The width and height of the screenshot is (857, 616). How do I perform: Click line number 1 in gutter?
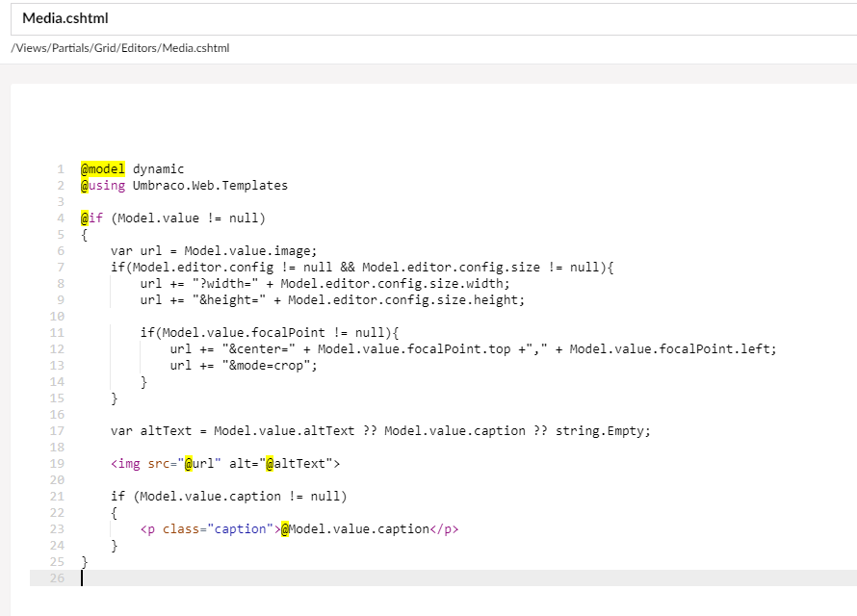tap(61, 169)
